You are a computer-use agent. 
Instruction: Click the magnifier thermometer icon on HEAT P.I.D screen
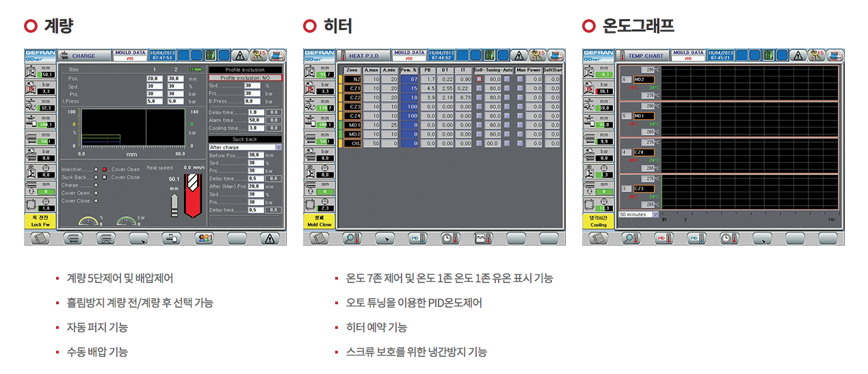[352, 238]
